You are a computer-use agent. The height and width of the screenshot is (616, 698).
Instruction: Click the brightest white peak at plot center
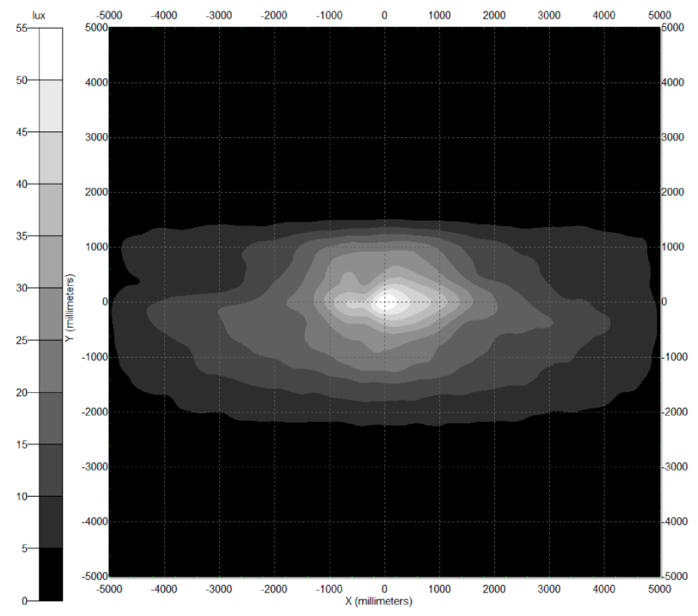[x=388, y=302]
